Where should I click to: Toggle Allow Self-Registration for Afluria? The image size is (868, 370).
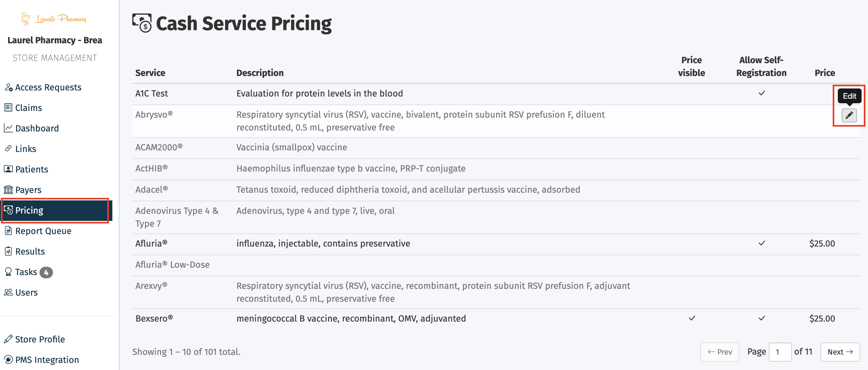(x=761, y=243)
